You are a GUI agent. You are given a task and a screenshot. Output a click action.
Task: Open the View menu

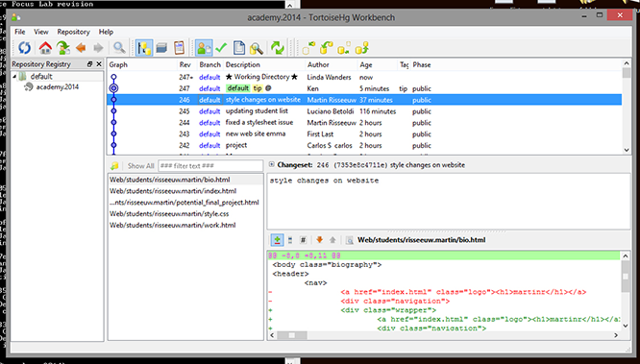tap(40, 32)
